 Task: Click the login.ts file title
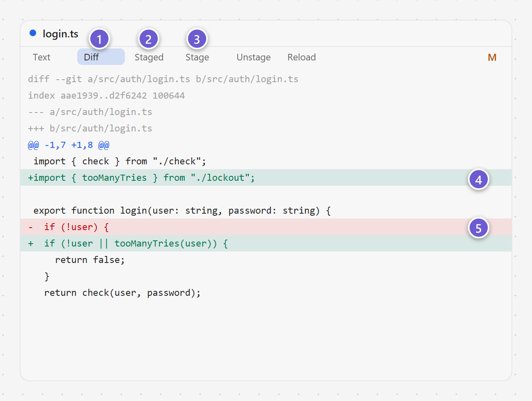tap(60, 34)
